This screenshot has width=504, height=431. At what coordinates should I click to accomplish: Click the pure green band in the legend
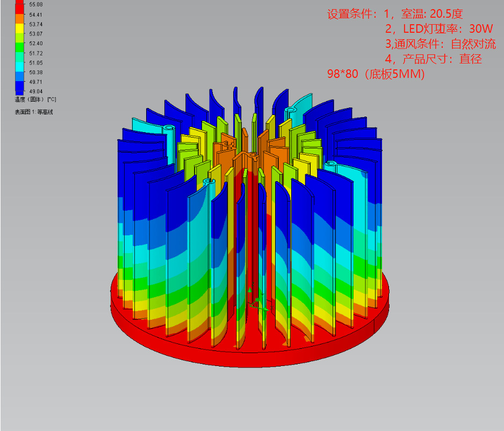(x=19, y=47)
